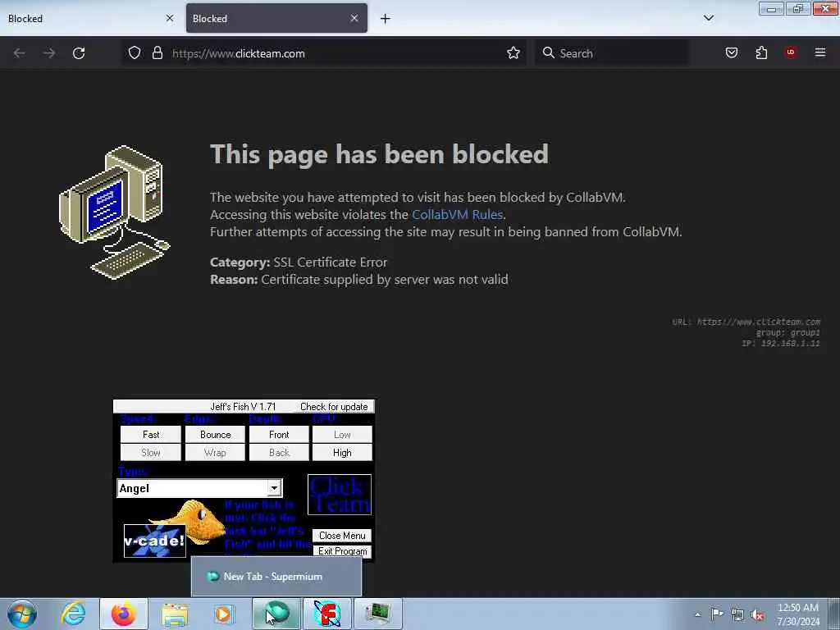This screenshot has width=840, height=630.
Task: Click the browser back arrow
Action: tap(20, 53)
